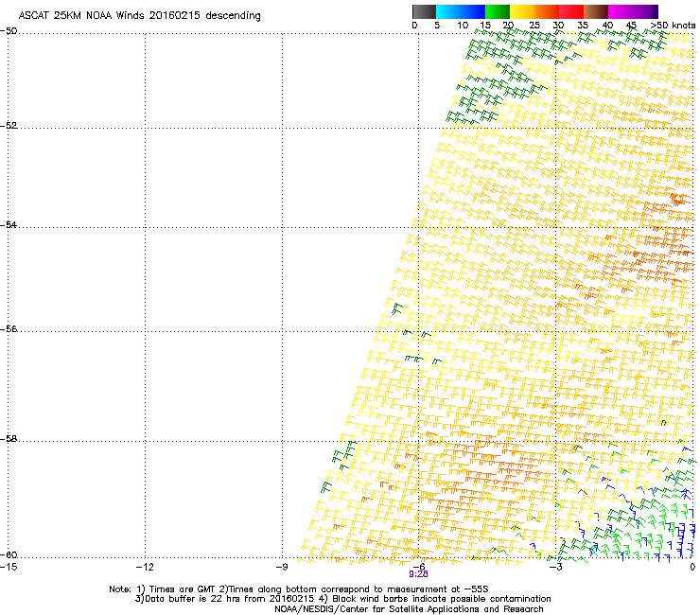The image size is (700, 615).
Task: Click the note 'Times are GMT' line
Action: click(299, 589)
